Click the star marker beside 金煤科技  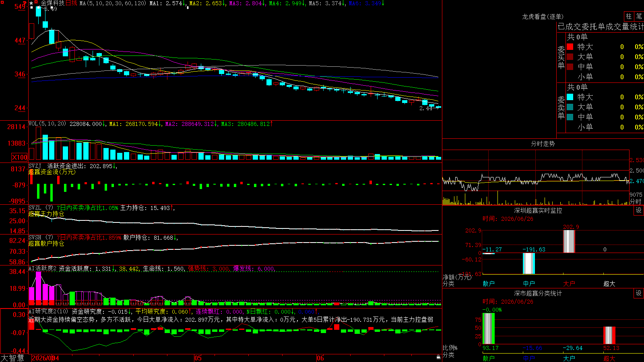point(31,3)
